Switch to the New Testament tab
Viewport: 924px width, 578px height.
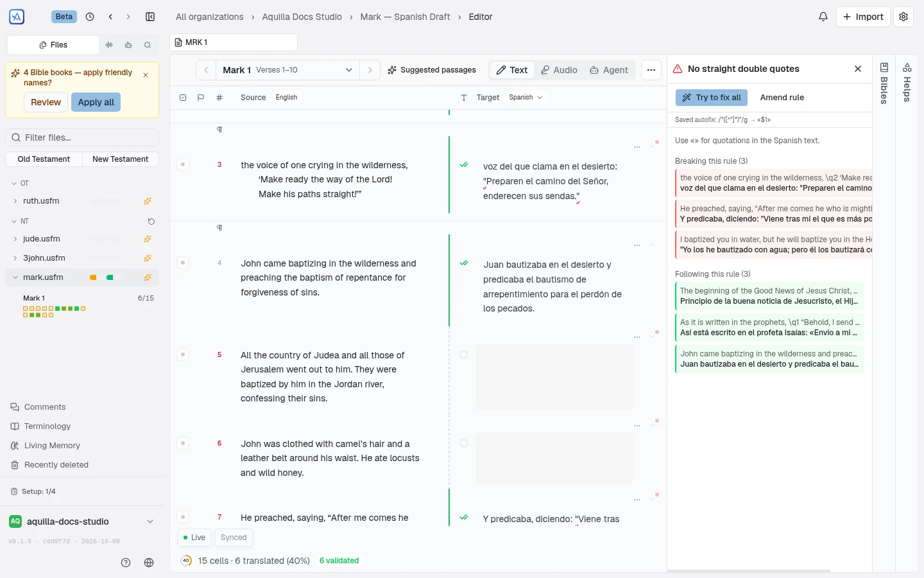[x=120, y=159]
